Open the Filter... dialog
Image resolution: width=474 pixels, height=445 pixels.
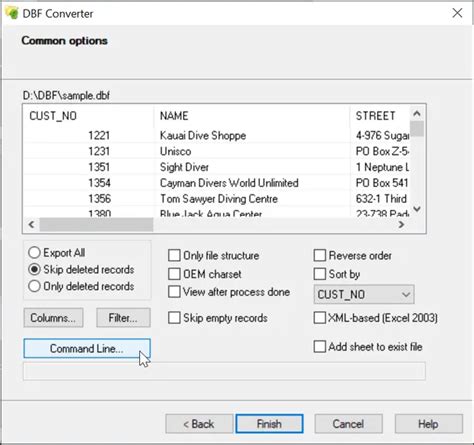[123, 318]
